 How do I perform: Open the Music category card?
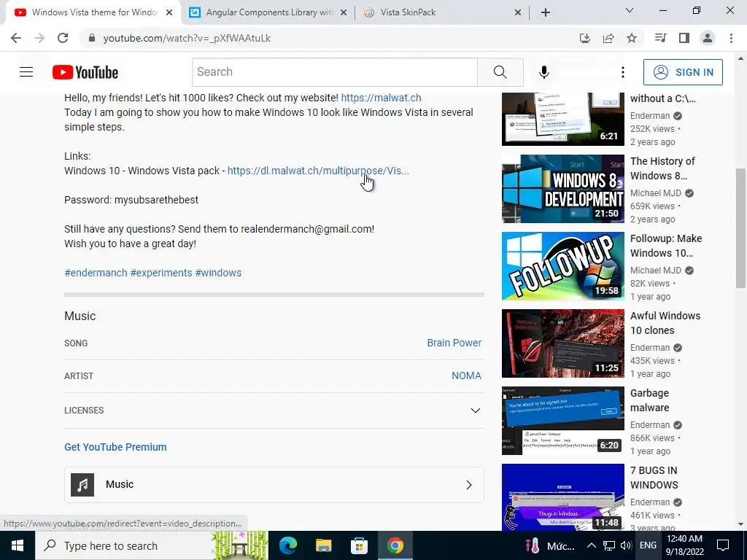[x=274, y=484]
